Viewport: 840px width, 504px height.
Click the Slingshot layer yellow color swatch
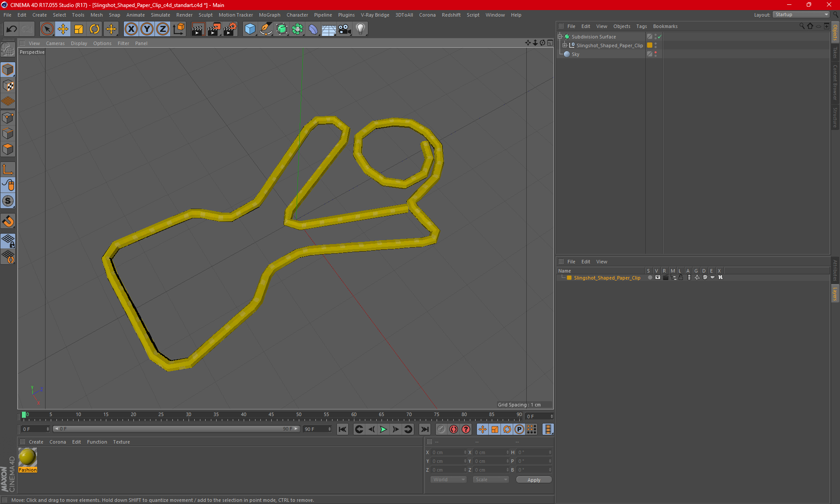[569, 278]
